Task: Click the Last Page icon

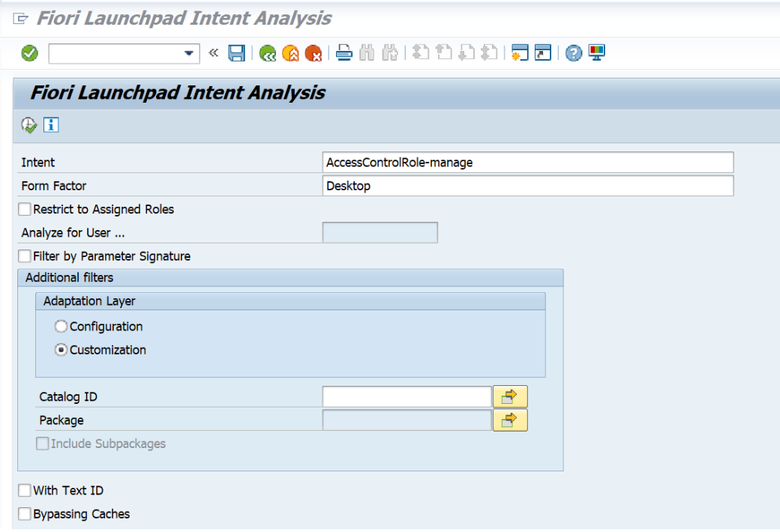Action: coord(490,52)
